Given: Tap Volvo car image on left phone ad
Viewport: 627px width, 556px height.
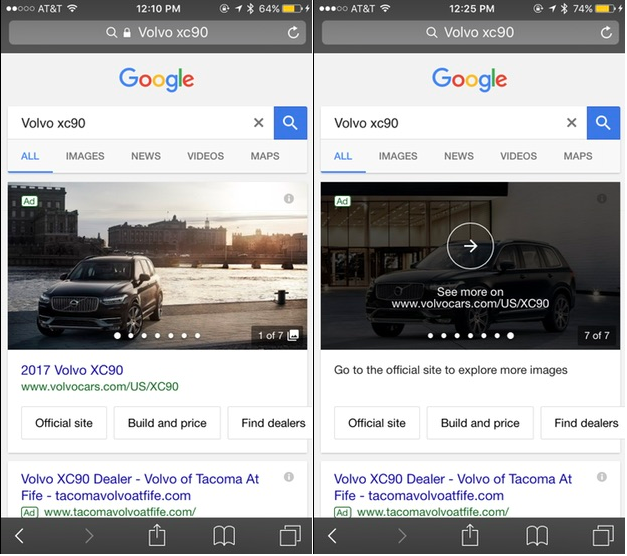Looking at the screenshot, I should tap(158, 266).
